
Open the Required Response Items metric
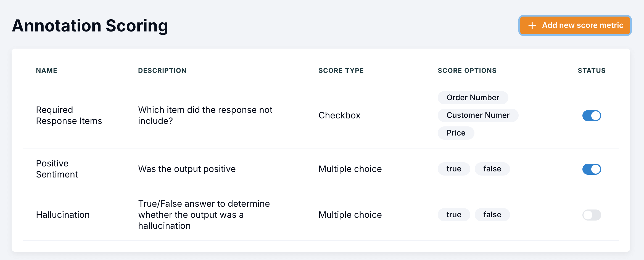(x=321, y=115)
